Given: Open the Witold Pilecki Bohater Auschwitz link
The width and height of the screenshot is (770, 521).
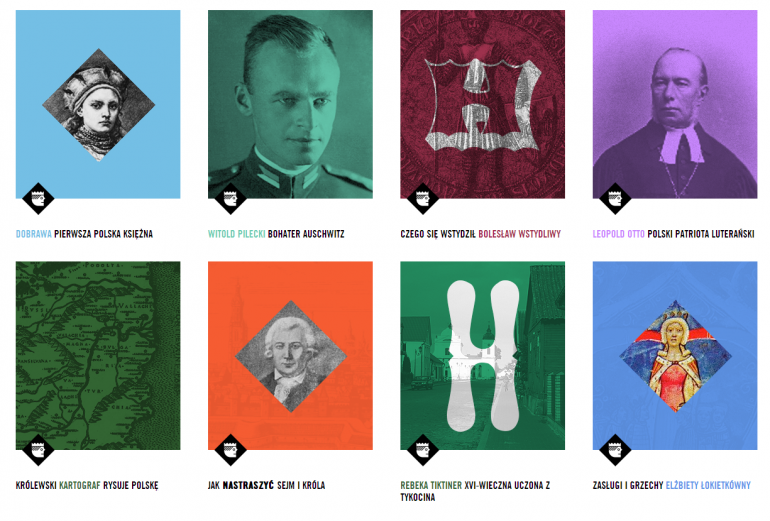Looking at the screenshot, I should click(276, 234).
